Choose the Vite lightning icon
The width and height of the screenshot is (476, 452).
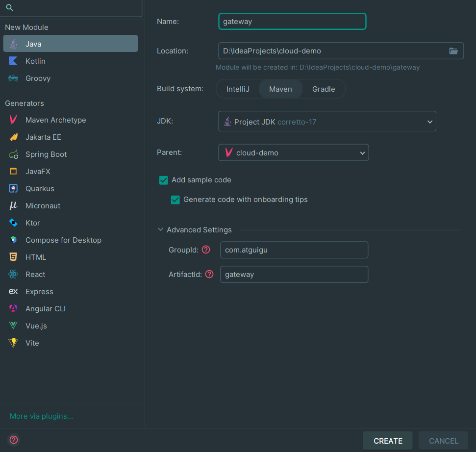click(13, 343)
